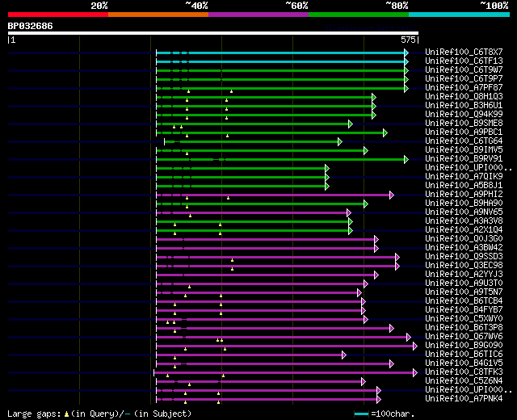
Task: Click the cyan =100char scale bar legend
Action: pyautogui.click(x=361, y=414)
